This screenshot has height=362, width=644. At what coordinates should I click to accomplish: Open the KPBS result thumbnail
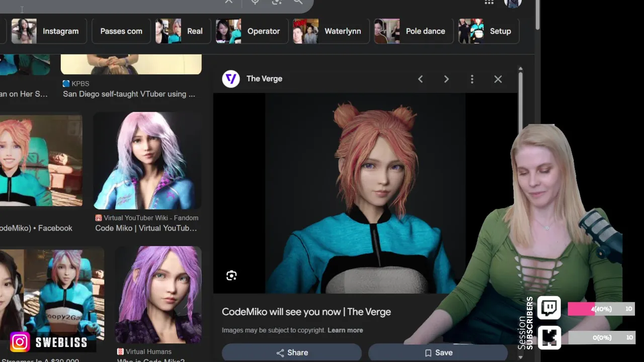(x=131, y=64)
